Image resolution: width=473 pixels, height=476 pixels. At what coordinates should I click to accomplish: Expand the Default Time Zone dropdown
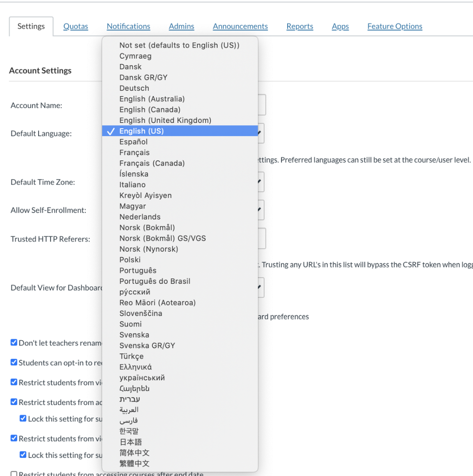point(261,182)
